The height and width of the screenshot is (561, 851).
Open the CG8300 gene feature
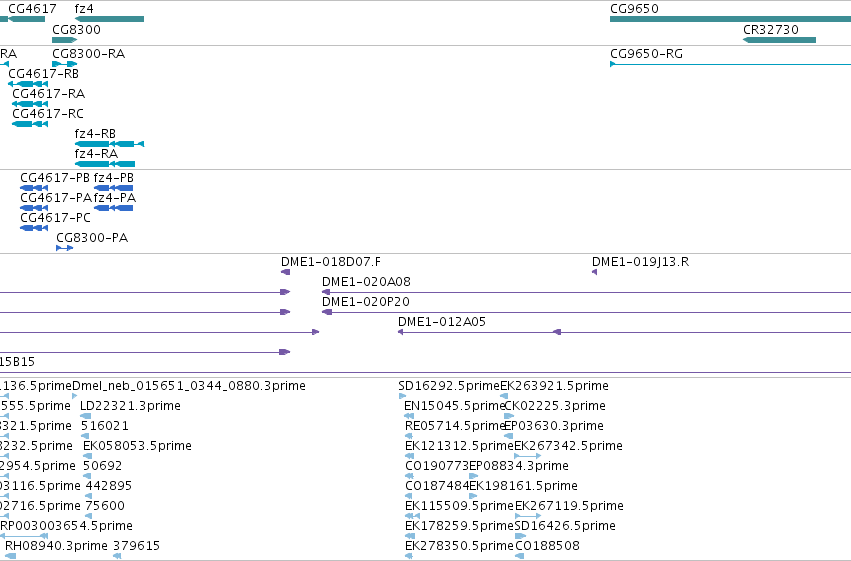(65, 40)
